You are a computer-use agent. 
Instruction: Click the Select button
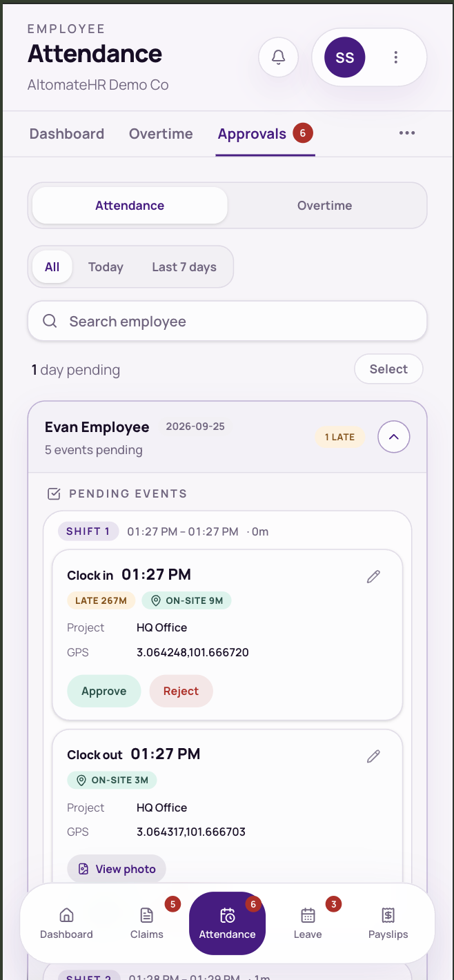coord(388,369)
